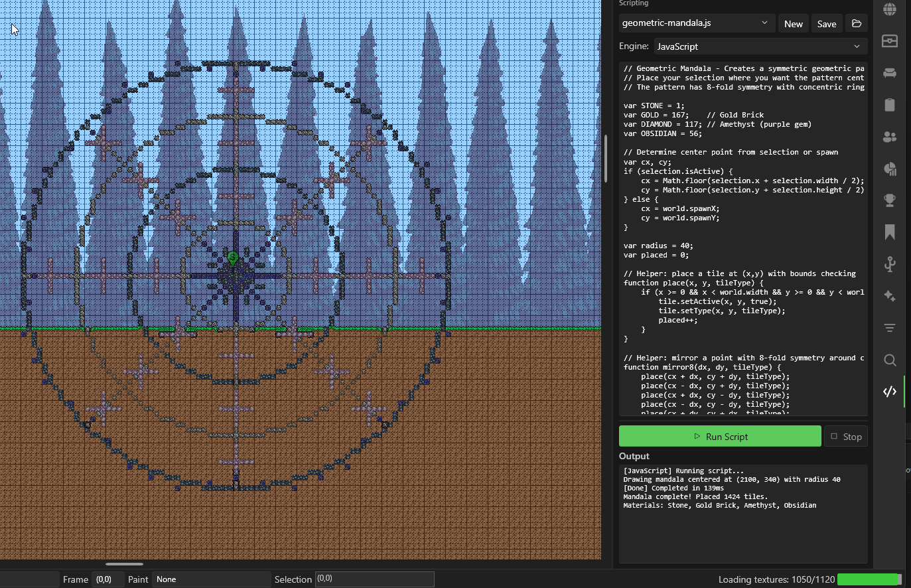Open the chest editor sidebar icon
911x588 pixels.
click(x=890, y=41)
